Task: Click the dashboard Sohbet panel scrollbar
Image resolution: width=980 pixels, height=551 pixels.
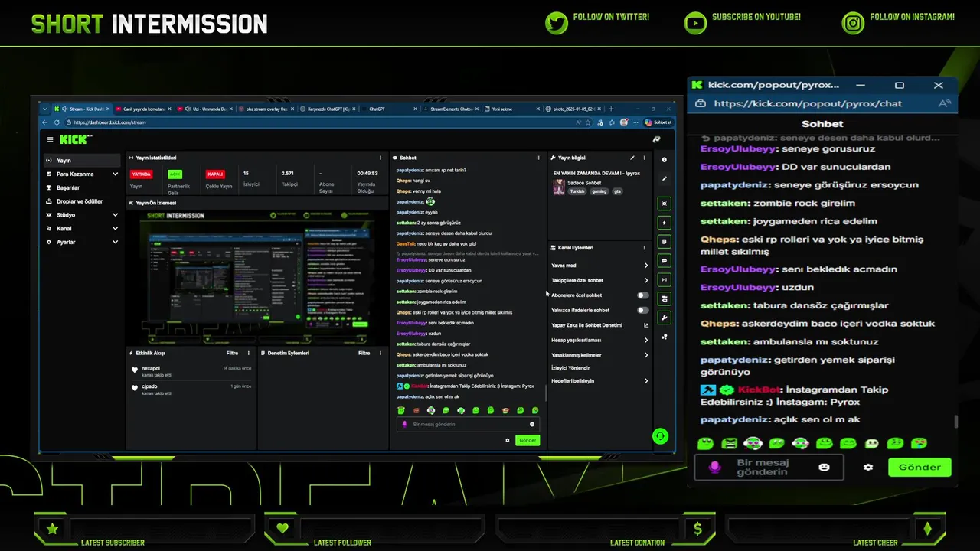Action: click(545, 393)
